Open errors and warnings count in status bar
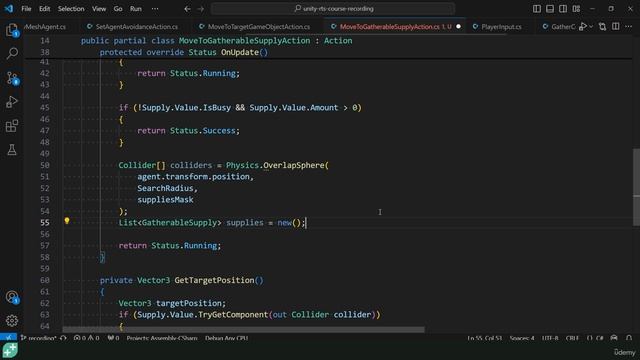The height and width of the screenshot is (360, 640). [87, 338]
